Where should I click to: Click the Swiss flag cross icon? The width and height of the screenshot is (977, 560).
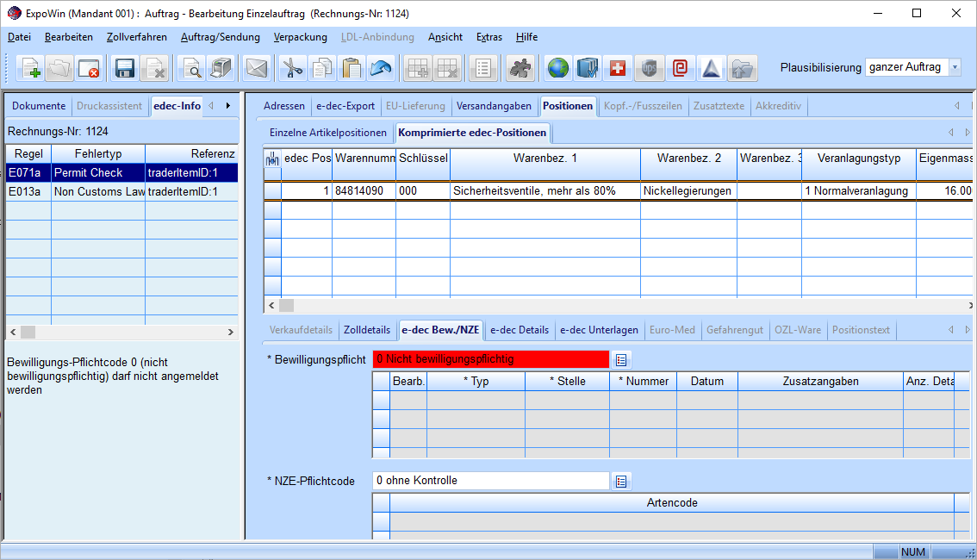[x=618, y=68]
